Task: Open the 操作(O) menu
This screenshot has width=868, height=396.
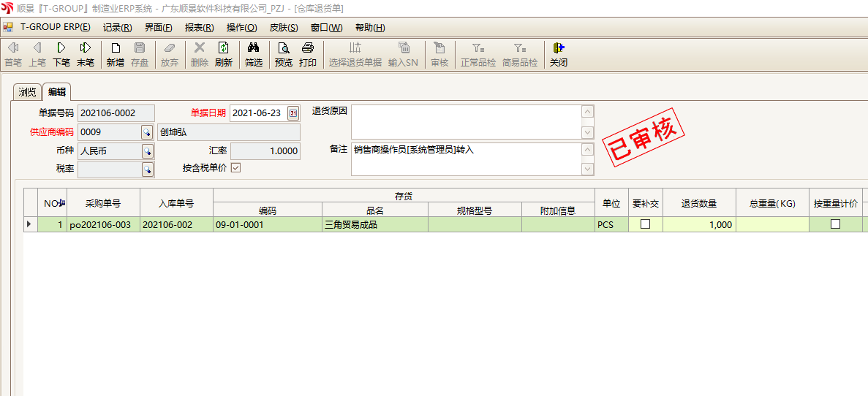Action: (x=241, y=28)
